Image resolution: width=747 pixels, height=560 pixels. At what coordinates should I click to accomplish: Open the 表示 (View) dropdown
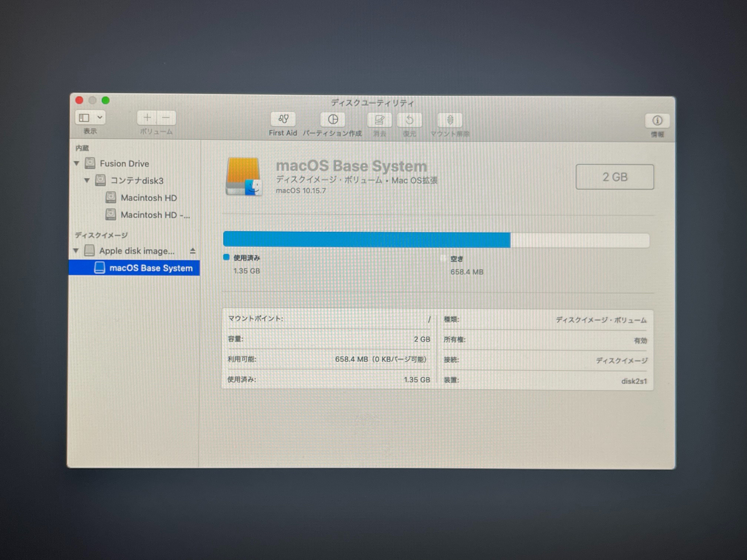tap(90, 118)
